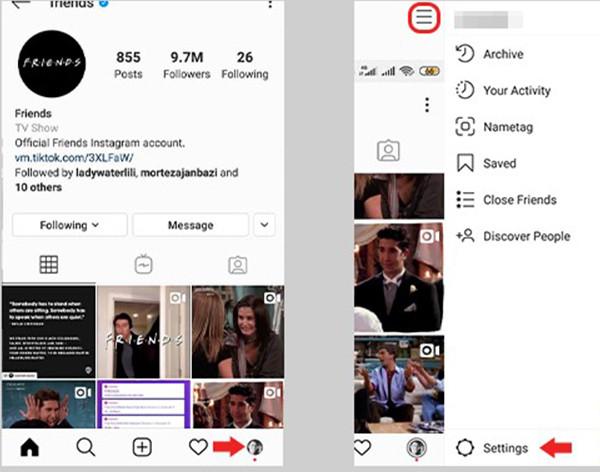The width and height of the screenshot is (600, 472).
Task: Click the Discover People add-person icon
Action: (465, 235)
